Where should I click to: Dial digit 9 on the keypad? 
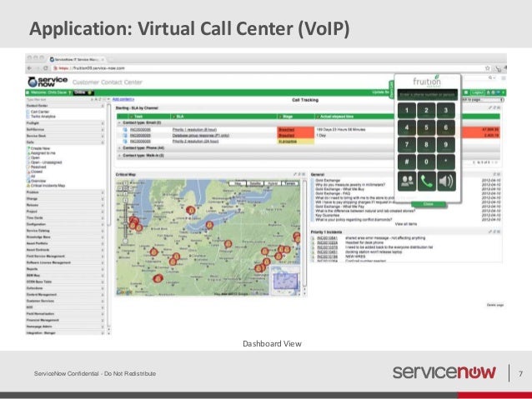tap(446, 145)
